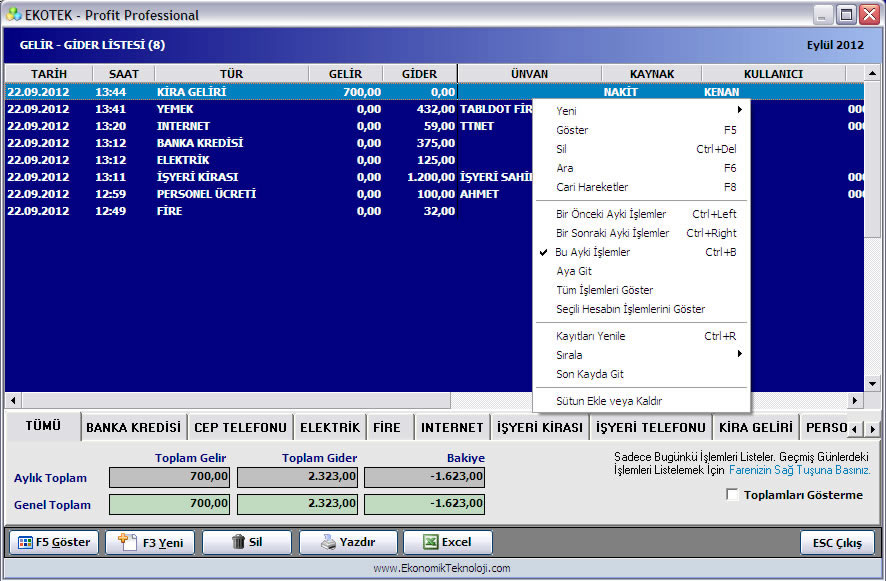The image size is (886, 581).
Task: Click the EKOTEK app icon in title bar
Action: (x=14, y=14)
